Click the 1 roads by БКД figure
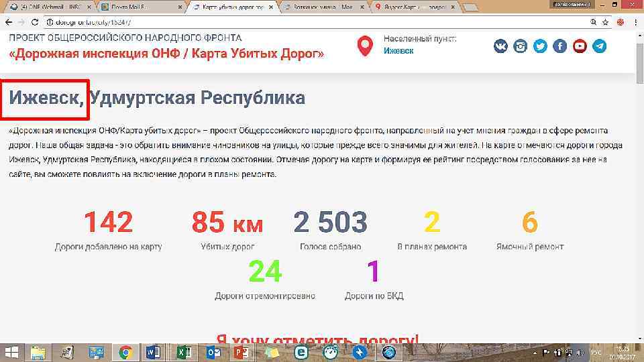This screenshot has width=644, height=362. 374,271
